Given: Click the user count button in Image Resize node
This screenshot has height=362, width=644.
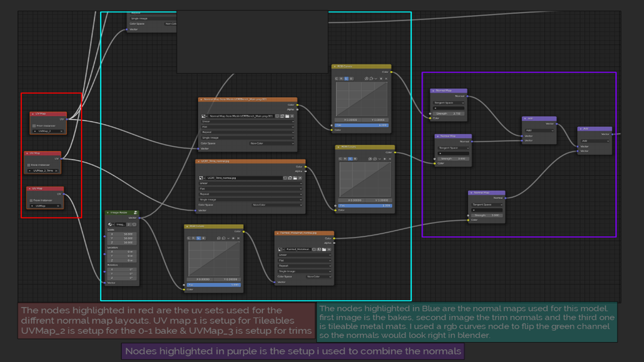Looking at the screenshot, I should [128, 224].
